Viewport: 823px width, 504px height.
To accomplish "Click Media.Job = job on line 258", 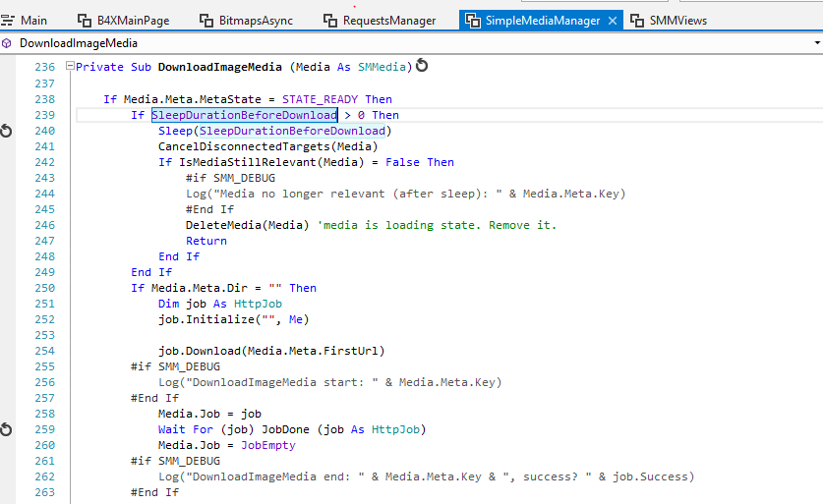I will coord(210,414).
